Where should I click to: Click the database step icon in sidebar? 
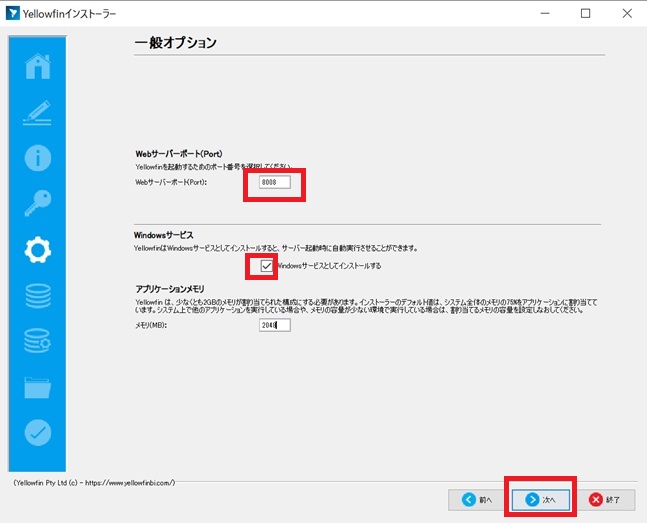(x=38, y=296)
